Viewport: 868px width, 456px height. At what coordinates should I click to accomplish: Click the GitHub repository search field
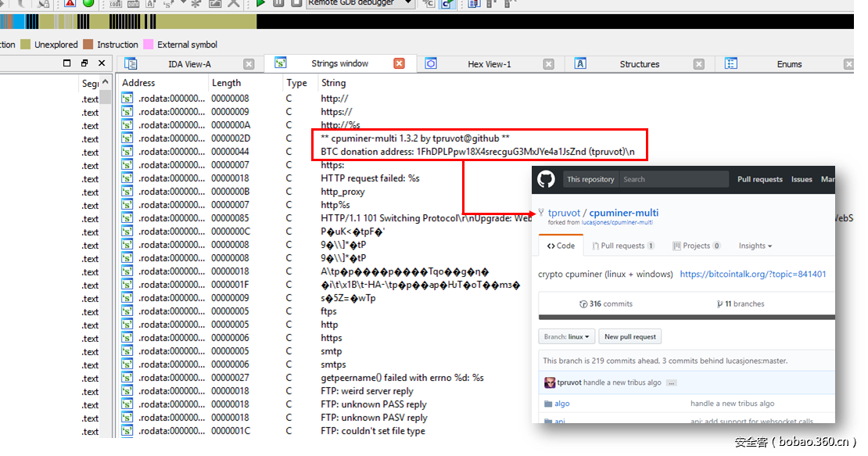click(673, 179)
